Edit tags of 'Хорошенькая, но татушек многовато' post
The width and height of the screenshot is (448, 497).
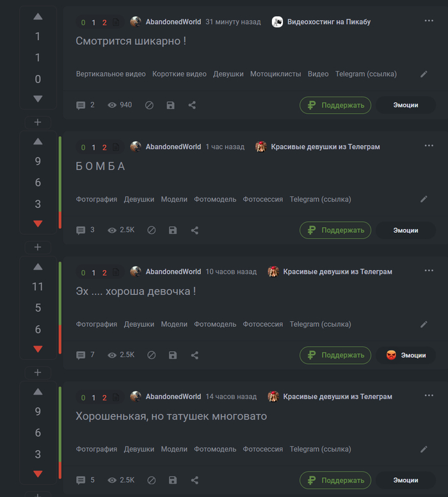(x=424, y=449)
